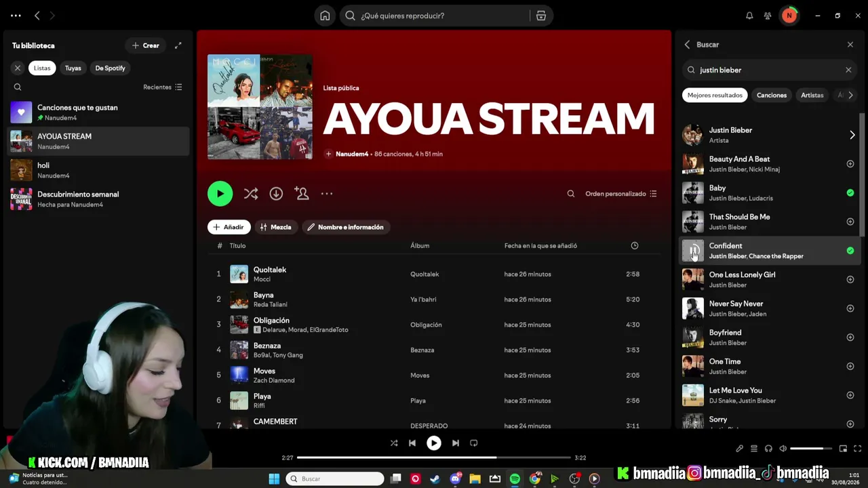
Task: Toggle repeat in the player bar
Action: pos(474,443)
